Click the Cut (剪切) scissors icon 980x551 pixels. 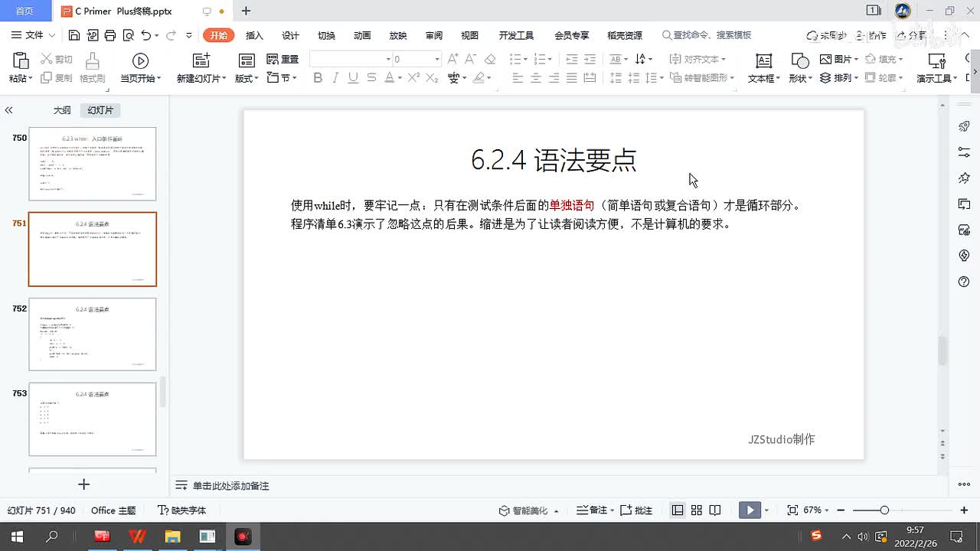click(x=47, y=59)
